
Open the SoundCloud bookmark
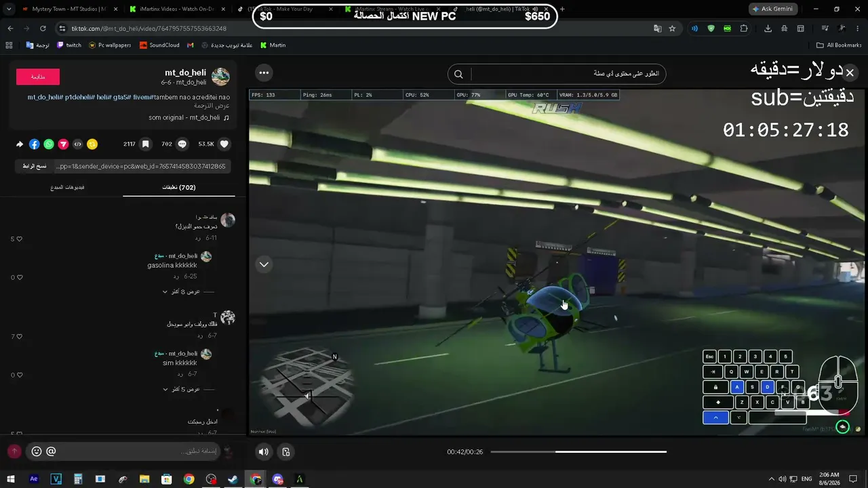160,45
